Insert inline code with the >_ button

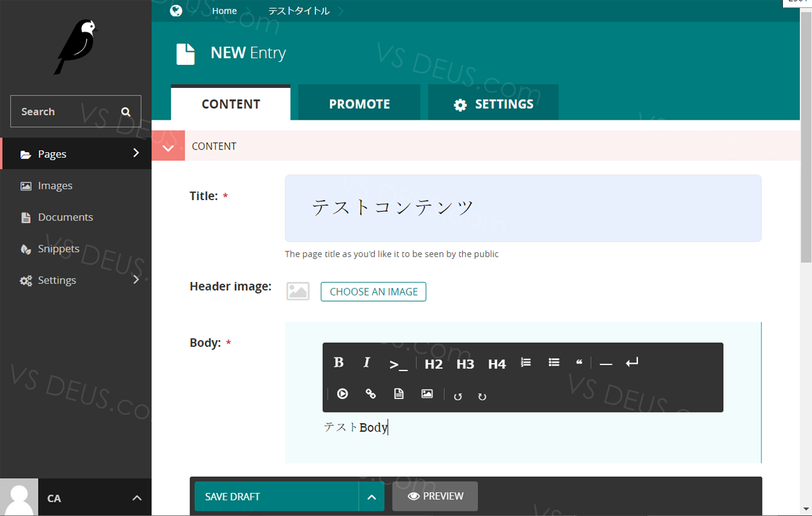(x=399, y=364)
